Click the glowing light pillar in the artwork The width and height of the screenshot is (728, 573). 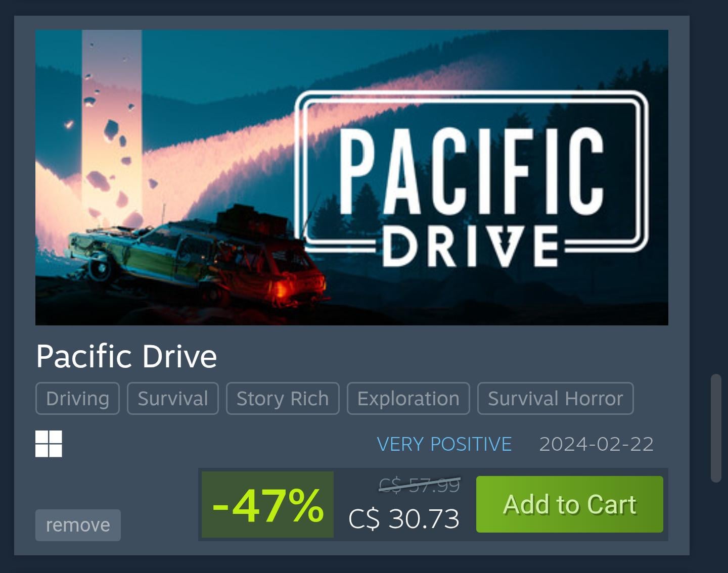(112, 126)
